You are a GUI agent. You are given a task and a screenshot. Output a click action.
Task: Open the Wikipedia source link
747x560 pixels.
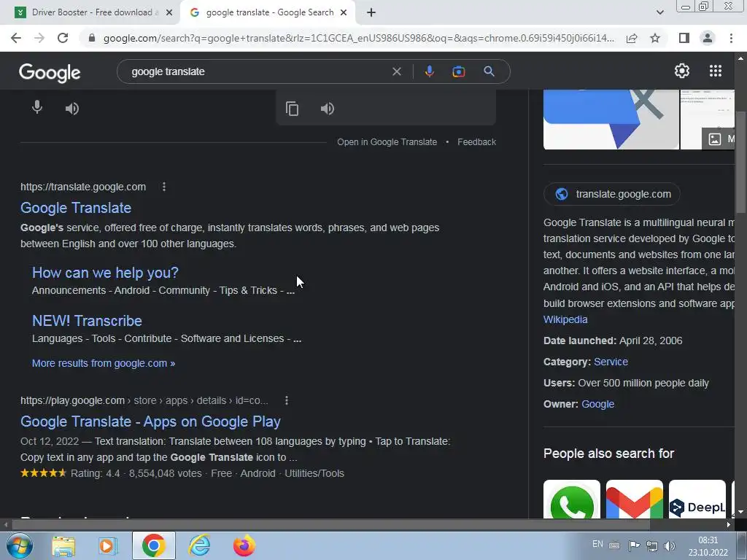tap(565, 319)
